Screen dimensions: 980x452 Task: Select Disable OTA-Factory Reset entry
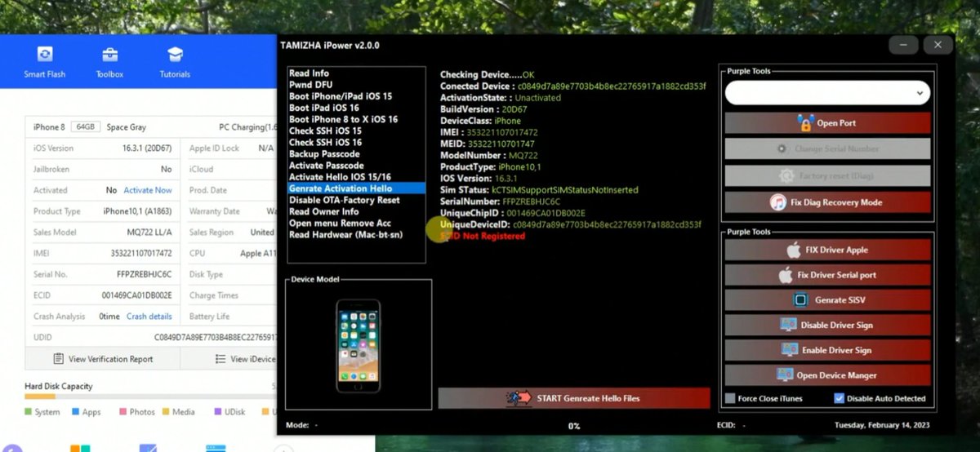[x=356, y=200]
